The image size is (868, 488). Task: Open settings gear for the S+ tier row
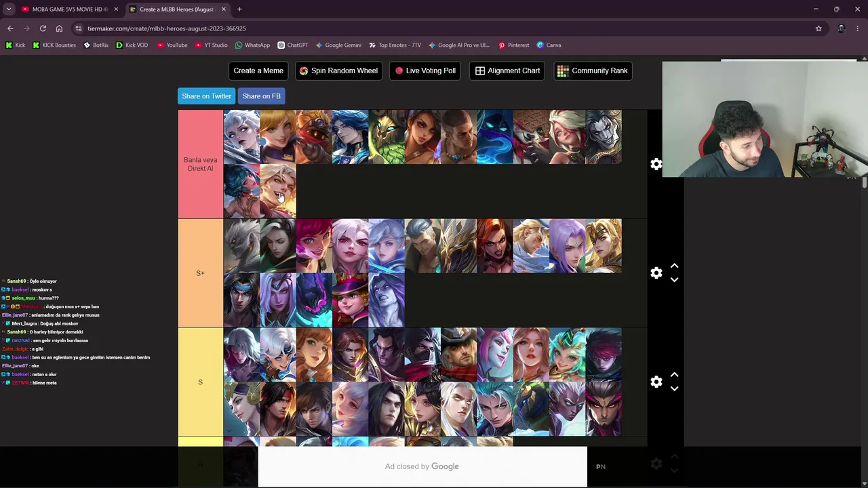[x=656, y=273]
